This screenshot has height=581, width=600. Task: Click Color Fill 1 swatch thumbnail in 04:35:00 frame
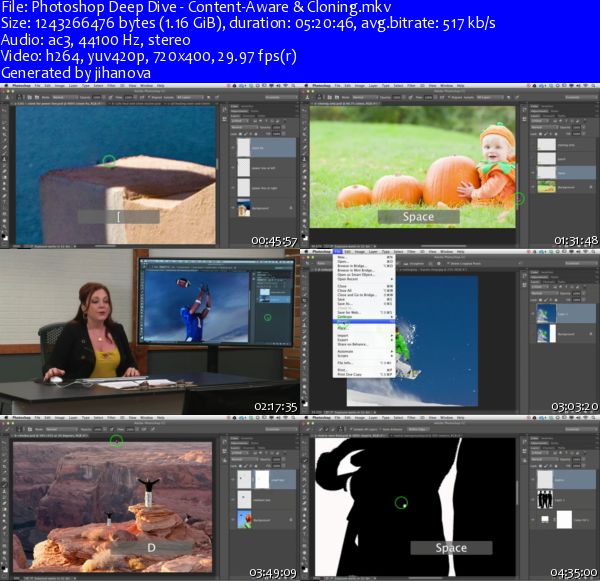[545, 519]
